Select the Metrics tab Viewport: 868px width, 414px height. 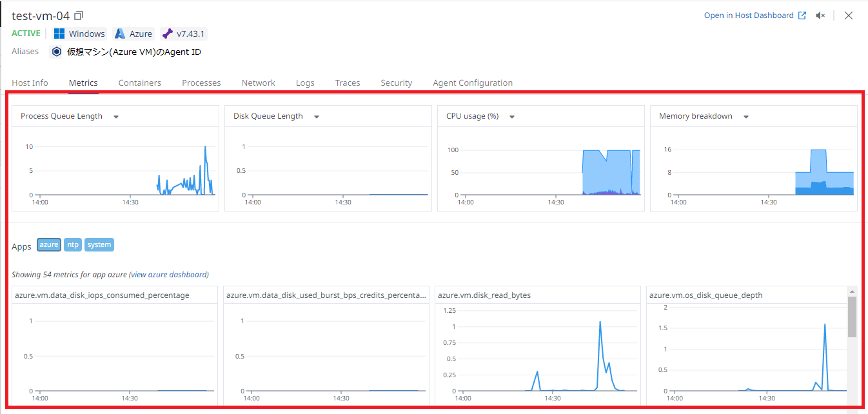83,83
